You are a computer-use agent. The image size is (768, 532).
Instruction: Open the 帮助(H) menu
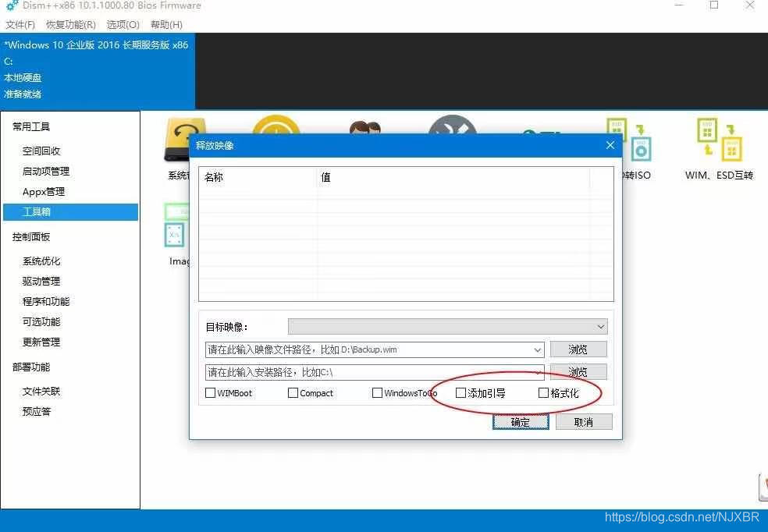coord(166,24)
